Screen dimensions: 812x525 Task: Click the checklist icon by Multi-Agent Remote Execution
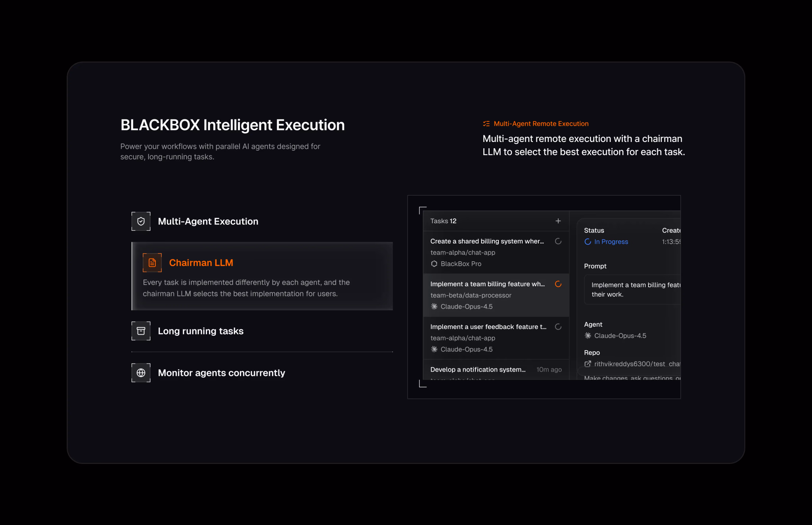coord(486,124)
